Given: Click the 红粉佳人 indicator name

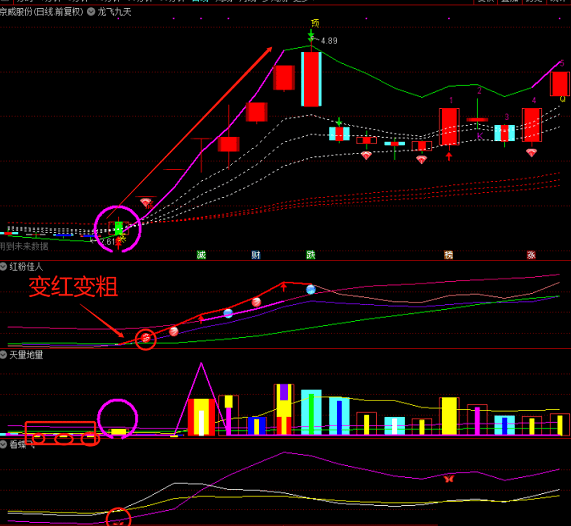Looking at the screenshot, I should coord(26,267).
